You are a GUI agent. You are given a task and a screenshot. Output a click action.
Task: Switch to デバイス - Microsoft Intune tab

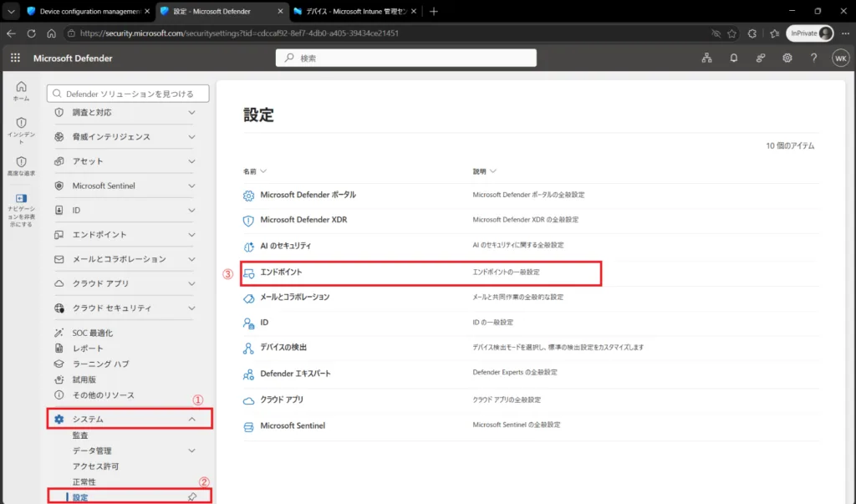pos(354,12)
